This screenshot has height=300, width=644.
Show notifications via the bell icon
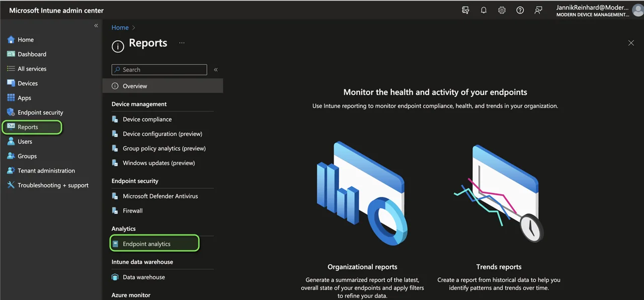pos(484,10)
